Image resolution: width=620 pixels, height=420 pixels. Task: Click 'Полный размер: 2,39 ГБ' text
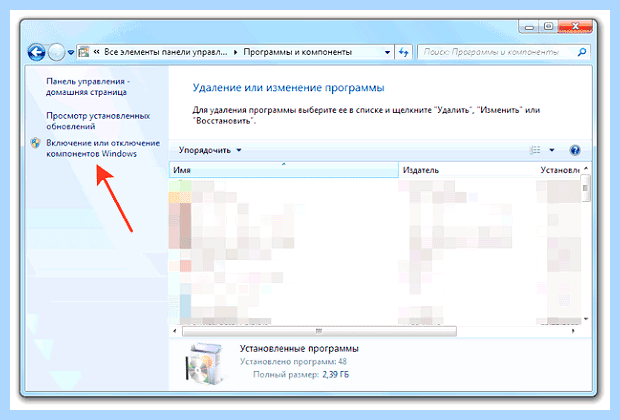coord(301,375)
